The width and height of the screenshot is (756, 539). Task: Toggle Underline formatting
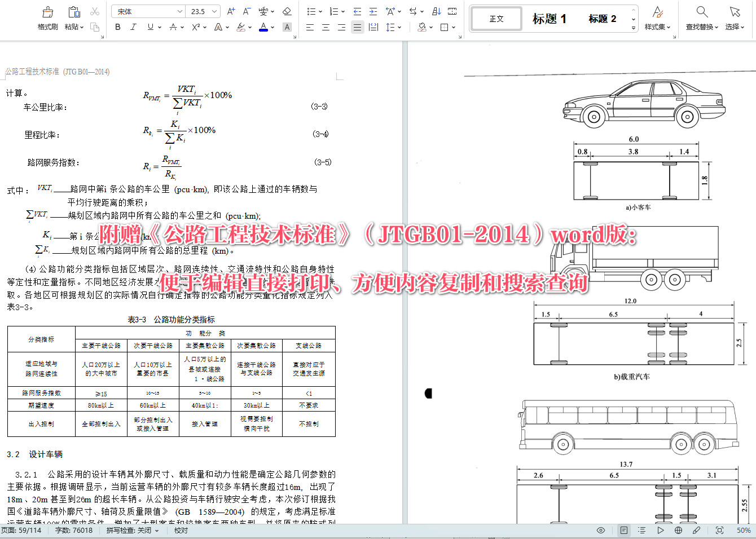point(150,27)
